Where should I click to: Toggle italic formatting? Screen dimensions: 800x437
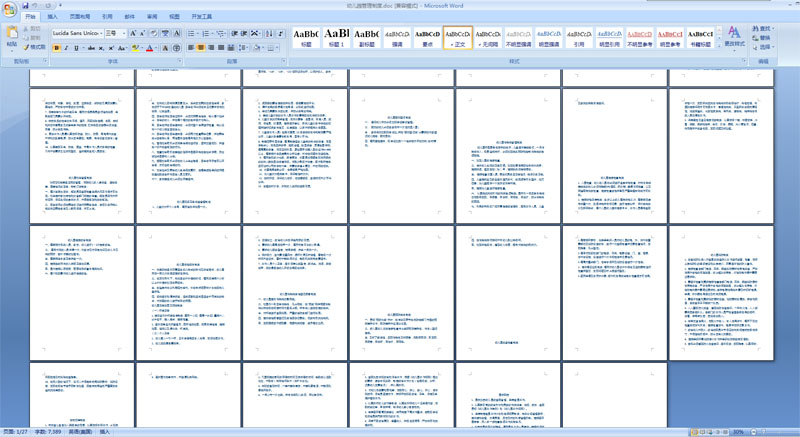pos(66,48)
